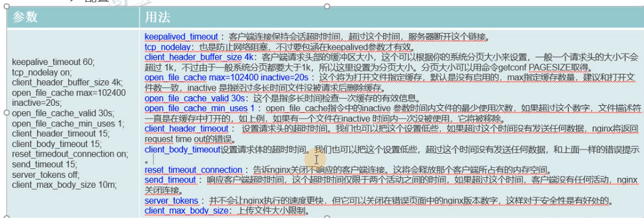
Task: Click '也是防止网络阻塞' in the tcp_nodelay description
Action: 234,47
